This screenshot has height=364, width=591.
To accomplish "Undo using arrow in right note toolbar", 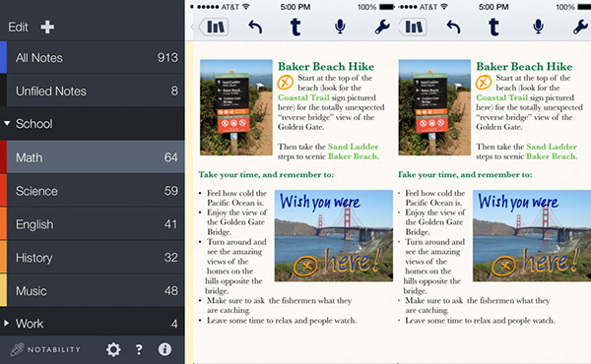I will click(x=454, y=28).
